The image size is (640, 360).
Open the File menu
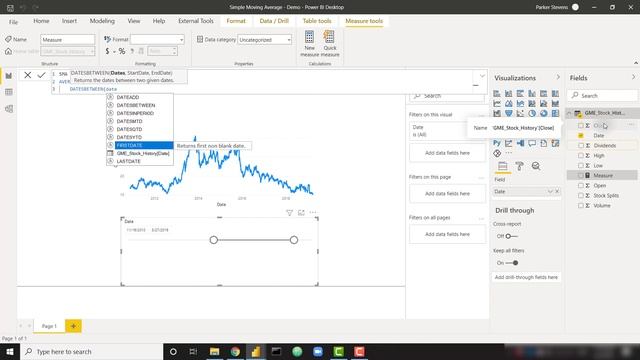click(13, 22)
